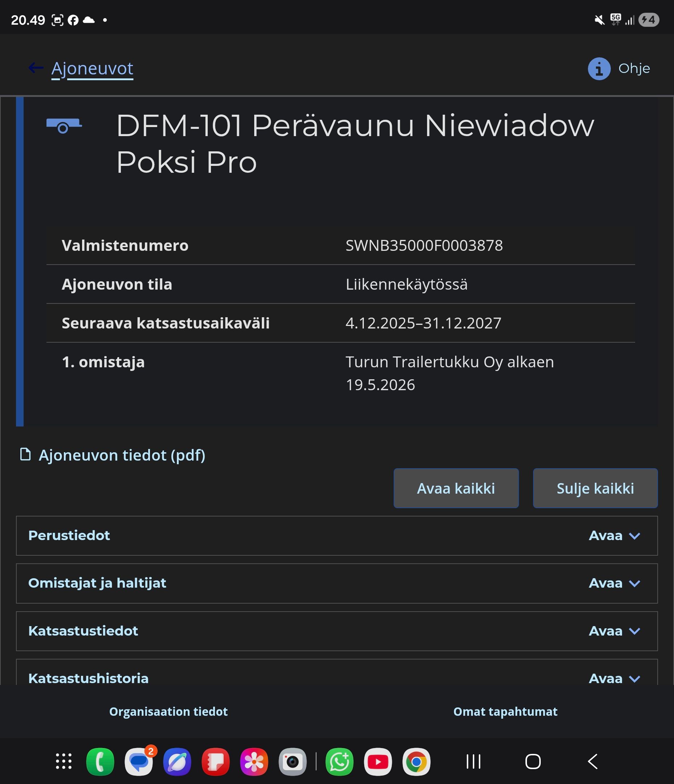674x784 pixels.
Task: Expand the Omistajat ja haltijat section
Action: point(337,583)
